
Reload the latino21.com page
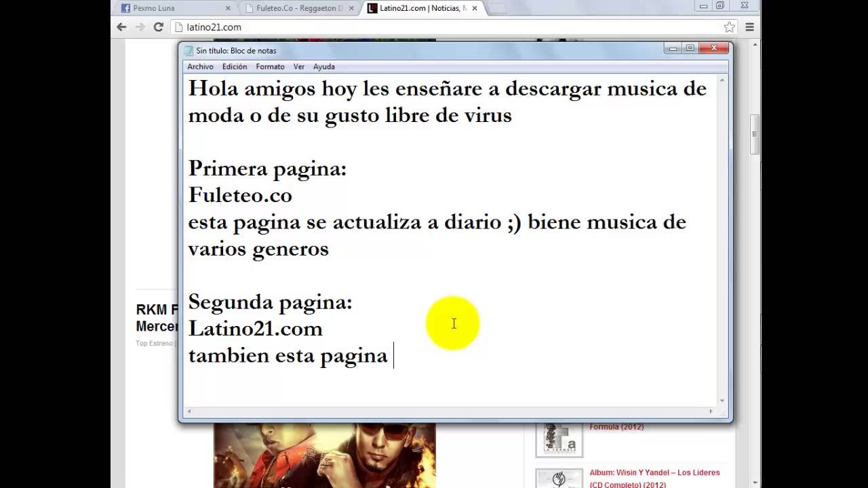[x=158, y=27]
